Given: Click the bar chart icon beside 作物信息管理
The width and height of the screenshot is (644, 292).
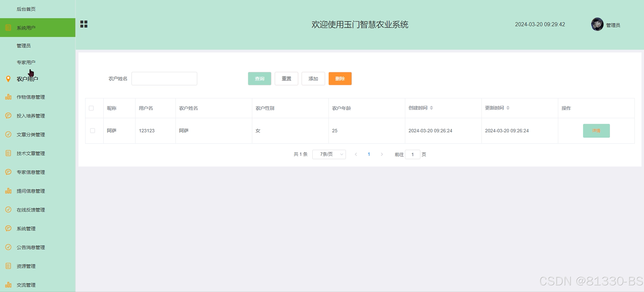Looking at the screenshot, I should [x=8, y=97].
